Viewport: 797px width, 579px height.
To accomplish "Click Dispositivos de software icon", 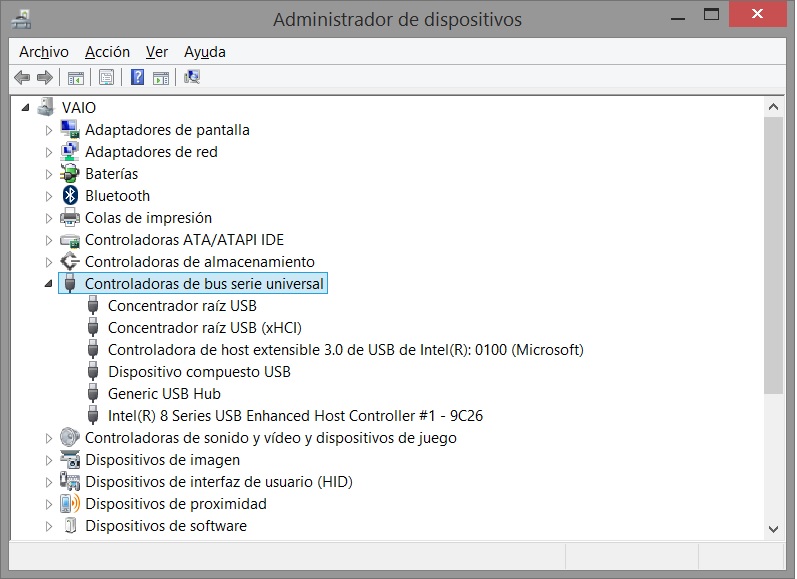I will (x=71, y=526).
